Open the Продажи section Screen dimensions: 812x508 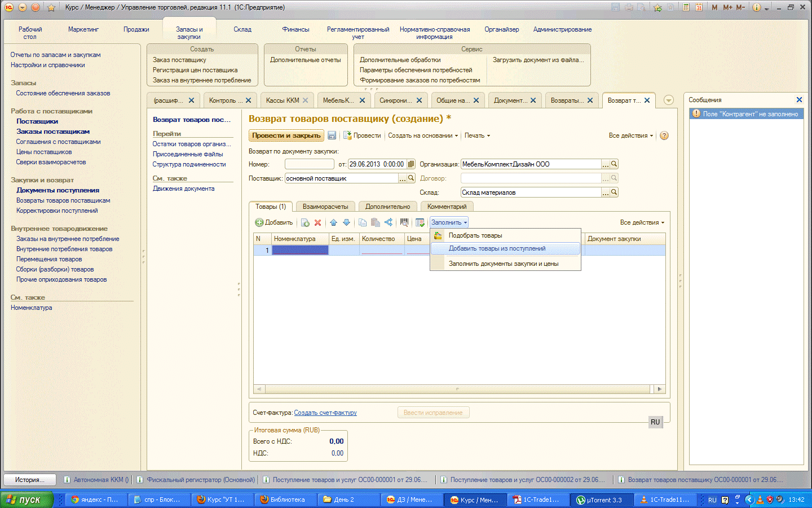(136, 29)
